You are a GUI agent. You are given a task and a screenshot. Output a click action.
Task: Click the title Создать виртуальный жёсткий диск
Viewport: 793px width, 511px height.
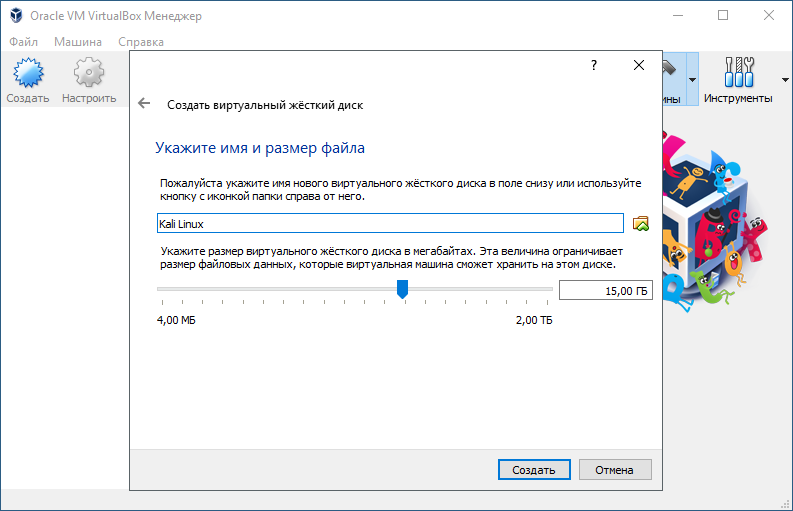[265, 105]
